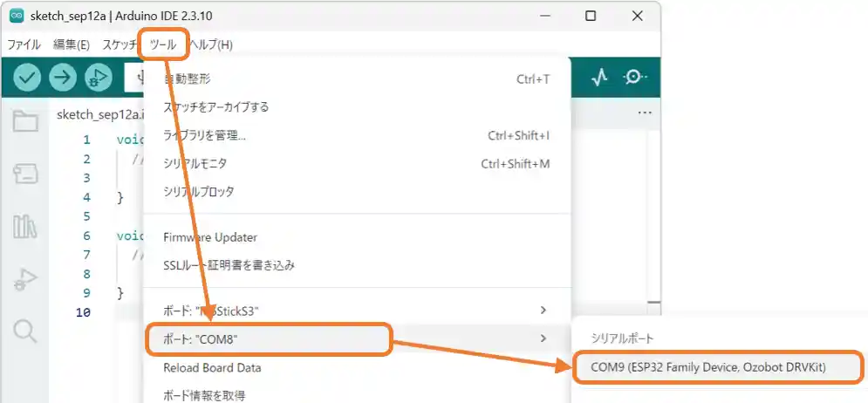The image size is (868, 403).
Task: Open the ファイル menu
Action: [24, 44]
